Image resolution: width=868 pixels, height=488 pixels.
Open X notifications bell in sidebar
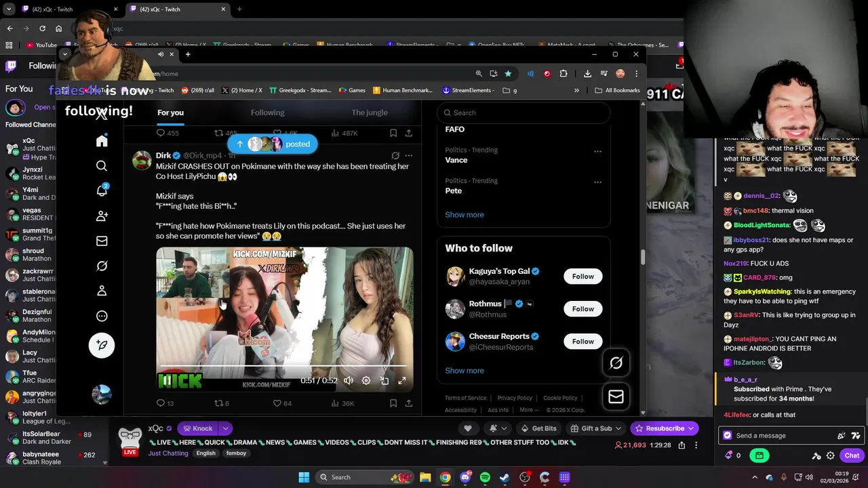(102, 190)
